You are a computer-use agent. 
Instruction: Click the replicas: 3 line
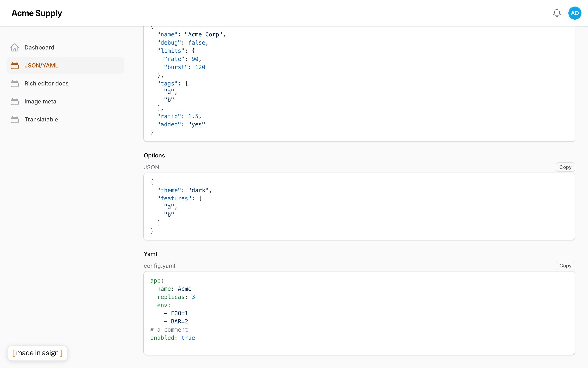(176, 297)
